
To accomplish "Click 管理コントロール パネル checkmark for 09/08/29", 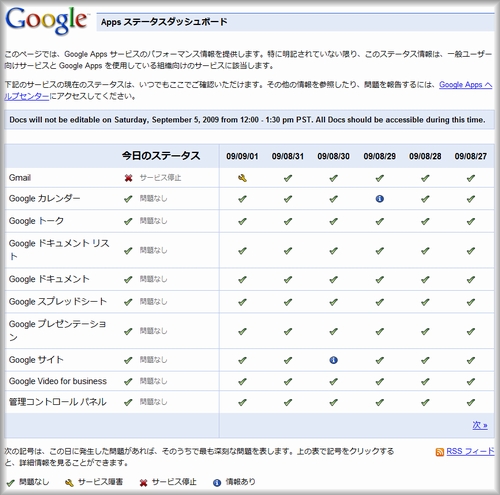I will pyautogui.click(x=380, y=403).
